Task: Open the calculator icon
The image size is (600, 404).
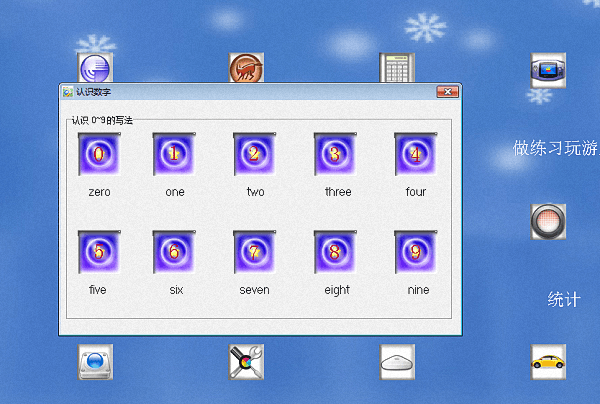Action: [397, 68]
